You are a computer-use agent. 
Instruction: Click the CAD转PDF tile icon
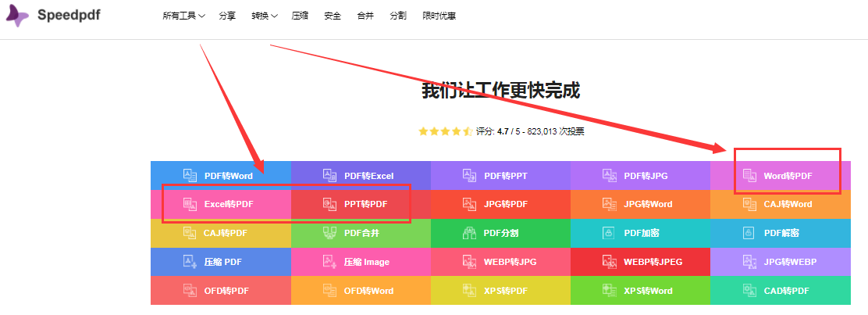tap(749, 291)
